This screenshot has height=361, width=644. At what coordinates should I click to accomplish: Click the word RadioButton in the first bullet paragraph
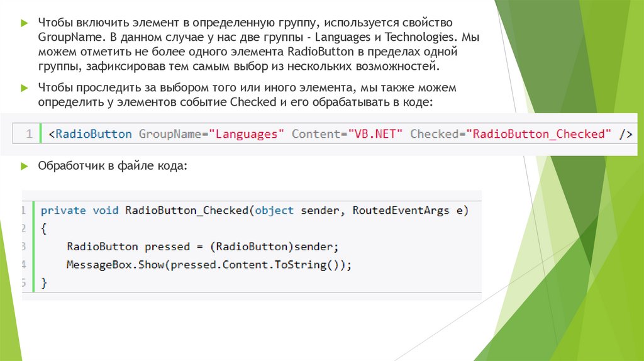(x=320, y=52)
